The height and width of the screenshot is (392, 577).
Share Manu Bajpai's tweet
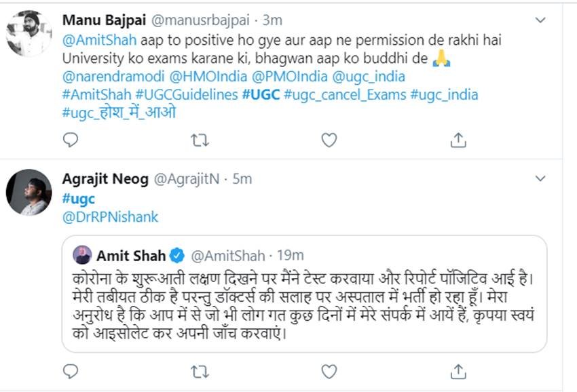[458, 140]
